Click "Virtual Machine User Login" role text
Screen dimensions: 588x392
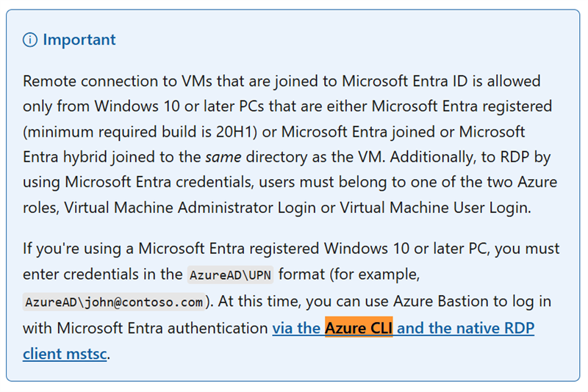click(x=434, y=208)
